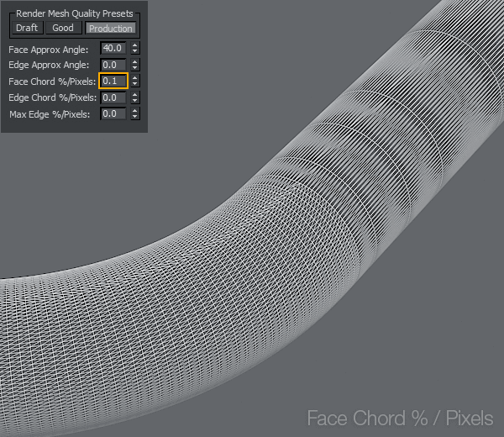Click the Face Approx Angle spinner arrows
Viewport: 504px width, 437px height.
tap(135, 48)
